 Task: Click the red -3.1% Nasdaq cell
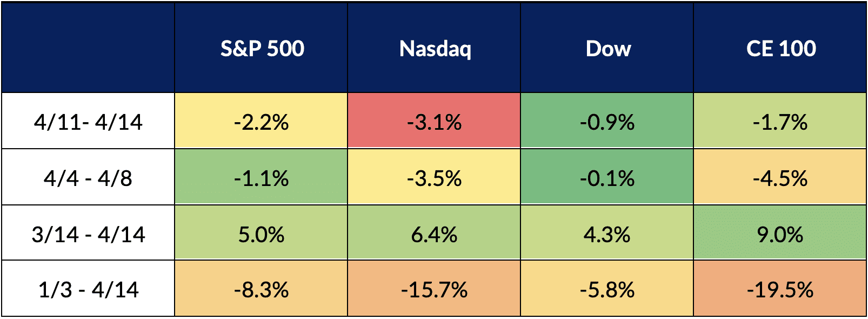[x=434, y=122]
